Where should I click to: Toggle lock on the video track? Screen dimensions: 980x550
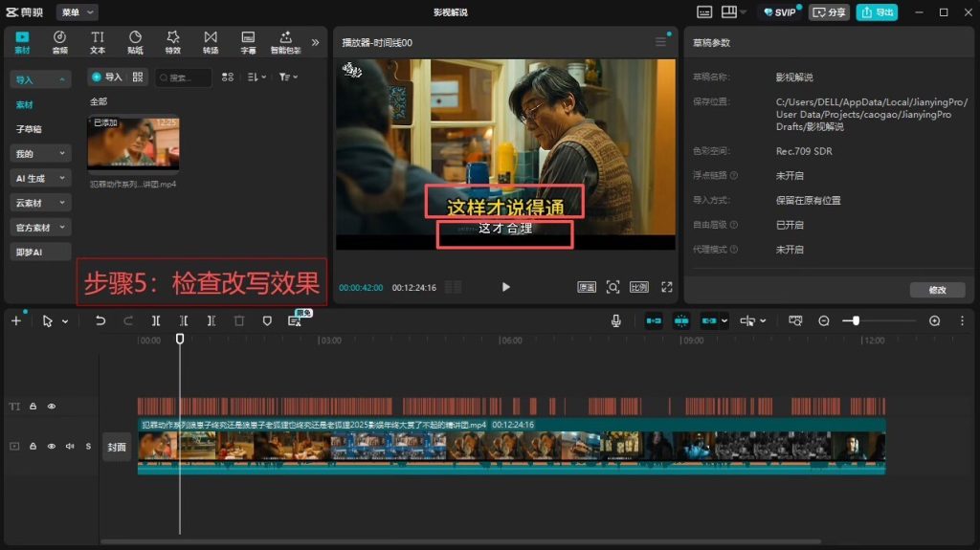coord(33,447)
